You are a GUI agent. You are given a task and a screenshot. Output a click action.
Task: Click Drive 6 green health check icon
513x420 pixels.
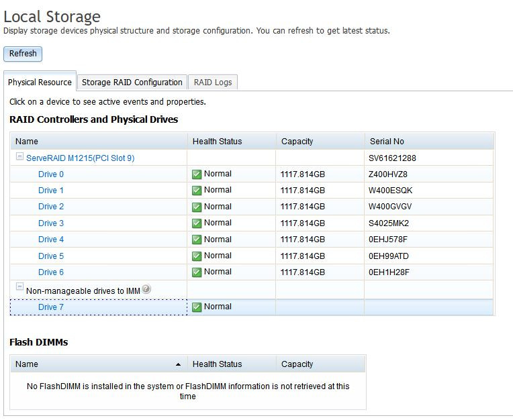pos(197,272)
